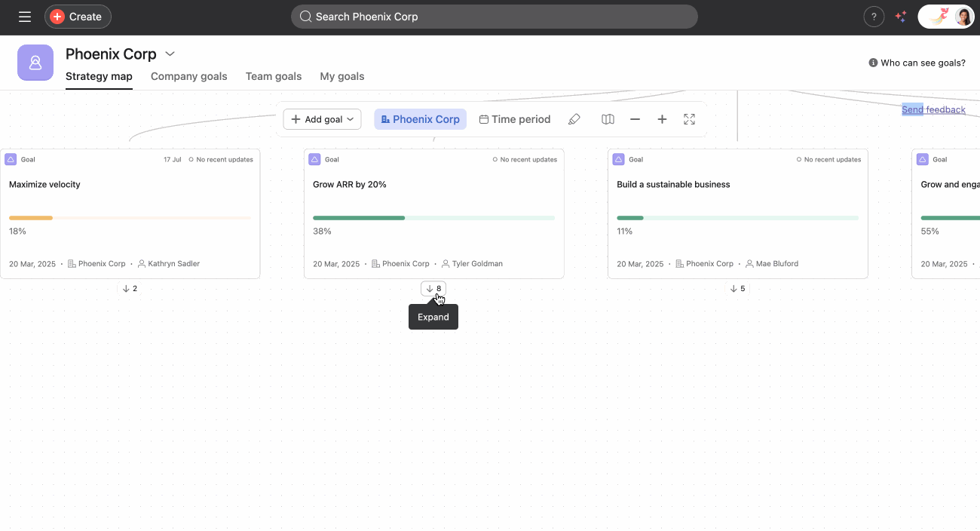Open the Add goal dropdown
This screenshot has height=531, width=980.
click(x=322, y=119)
